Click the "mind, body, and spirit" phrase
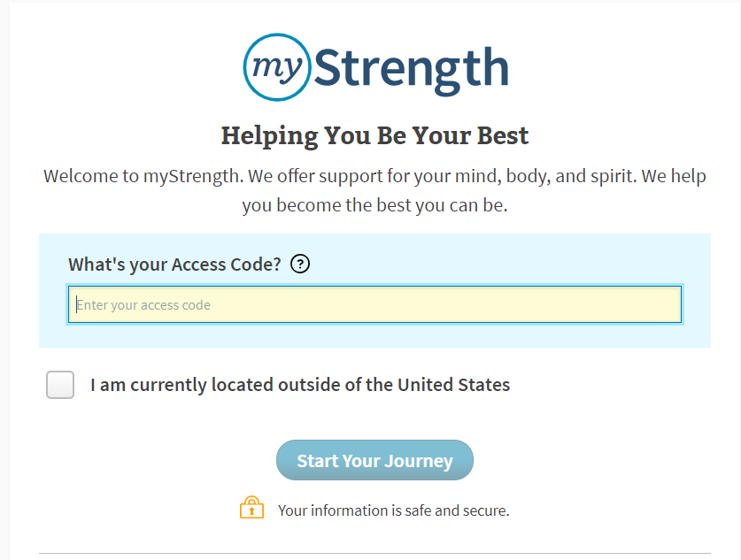This screenshot has width=741, height=560. tap(546, 176)
